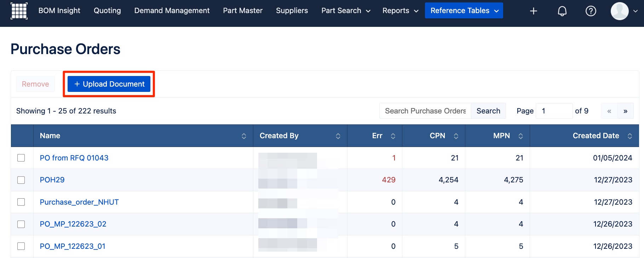Viewport: 644px width, 258px height.
Task: Open the help question mark icon
Action: 591,11
